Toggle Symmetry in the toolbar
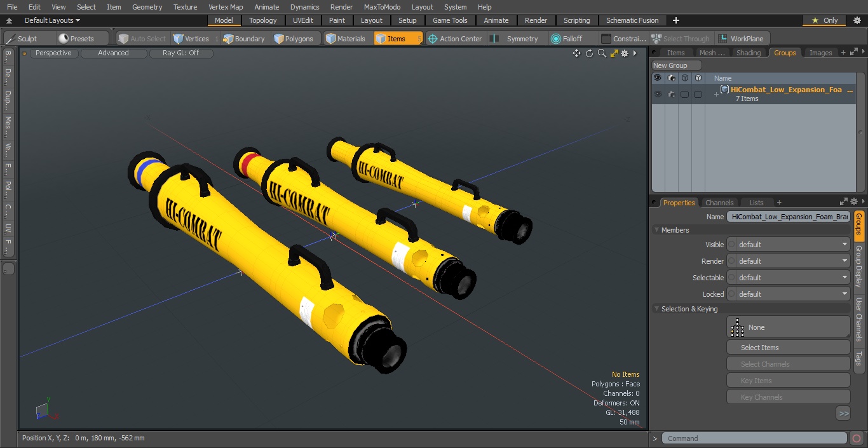Viewport: 868px width, 448px height. point(517,39)
